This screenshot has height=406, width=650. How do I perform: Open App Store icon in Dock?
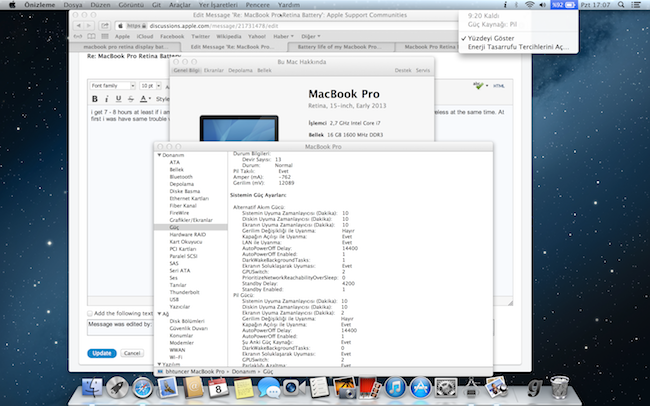tap(420, 387)
